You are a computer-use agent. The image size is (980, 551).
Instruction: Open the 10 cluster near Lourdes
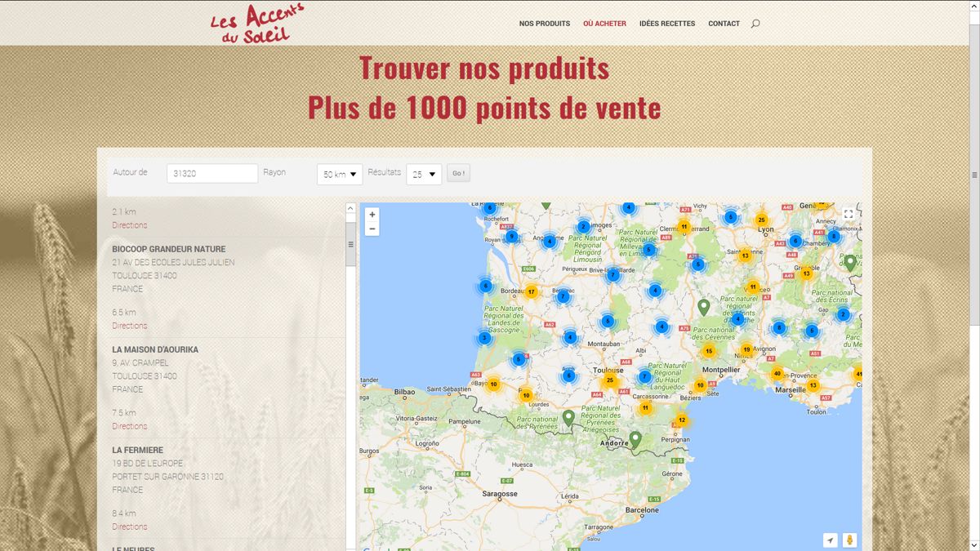coord(526,396)
